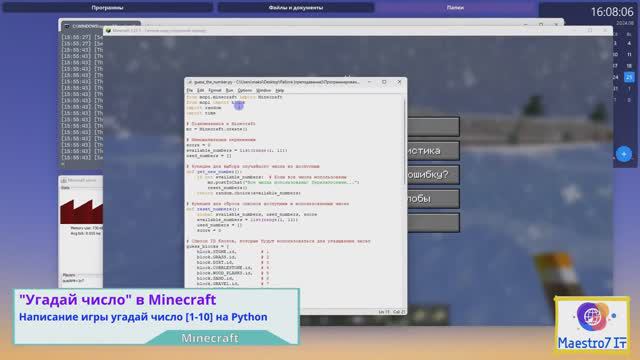
Task: Open the Options menu in IDLE
Action: click(x=244, y=90)
